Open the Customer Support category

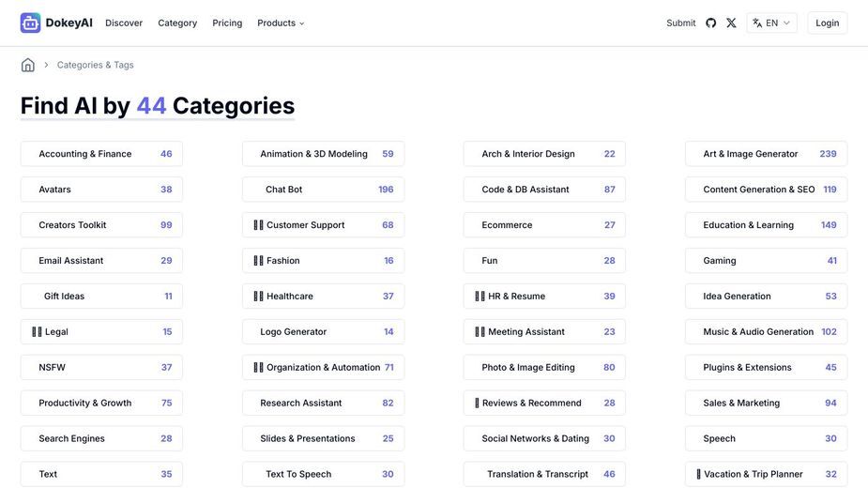[324, 225]
